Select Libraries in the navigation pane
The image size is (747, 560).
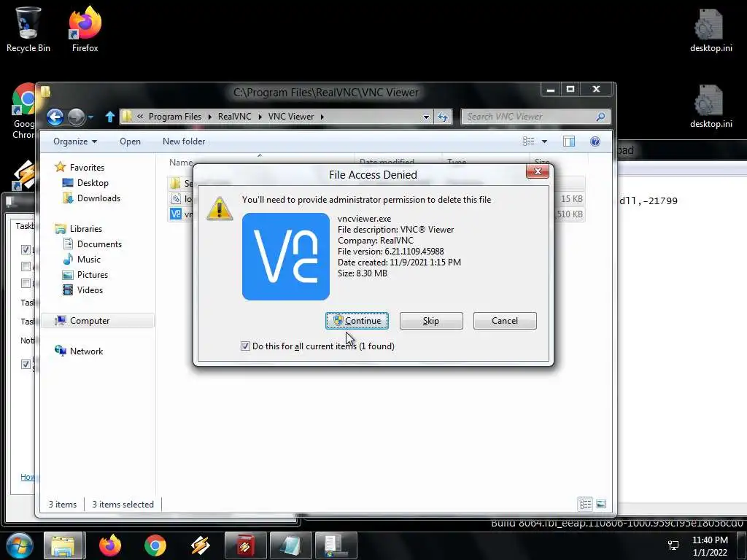pyautogui.click(x=86, y=228)
